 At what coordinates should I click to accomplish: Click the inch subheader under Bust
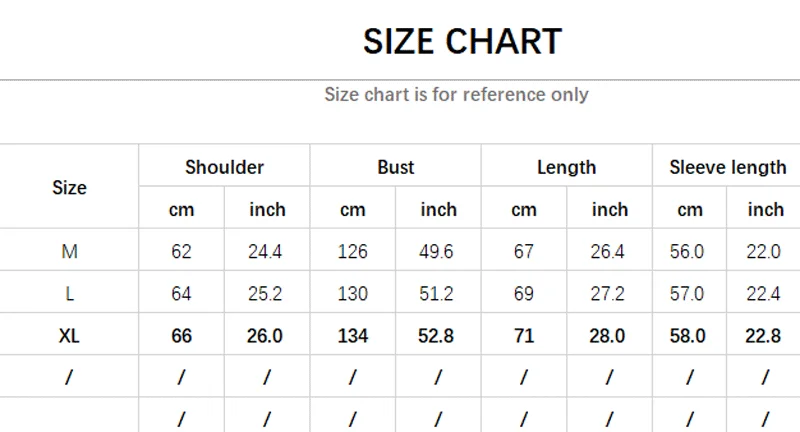(438, 209)
